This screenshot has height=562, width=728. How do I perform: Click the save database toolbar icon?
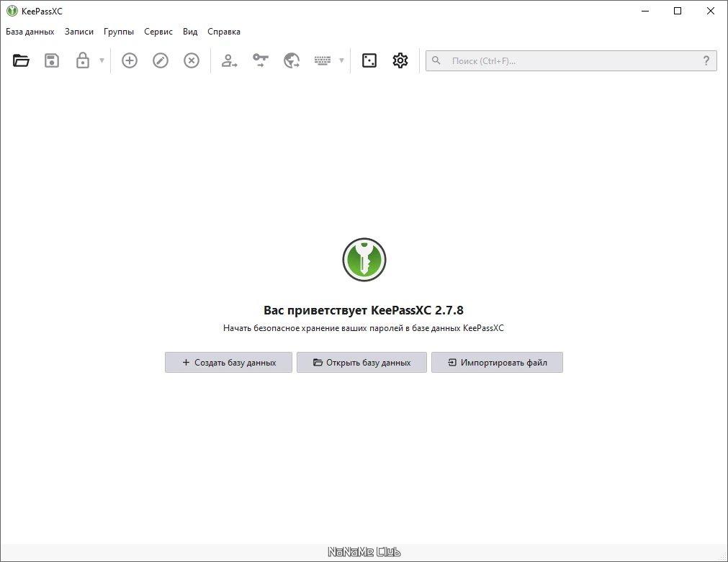coord(52,60)
